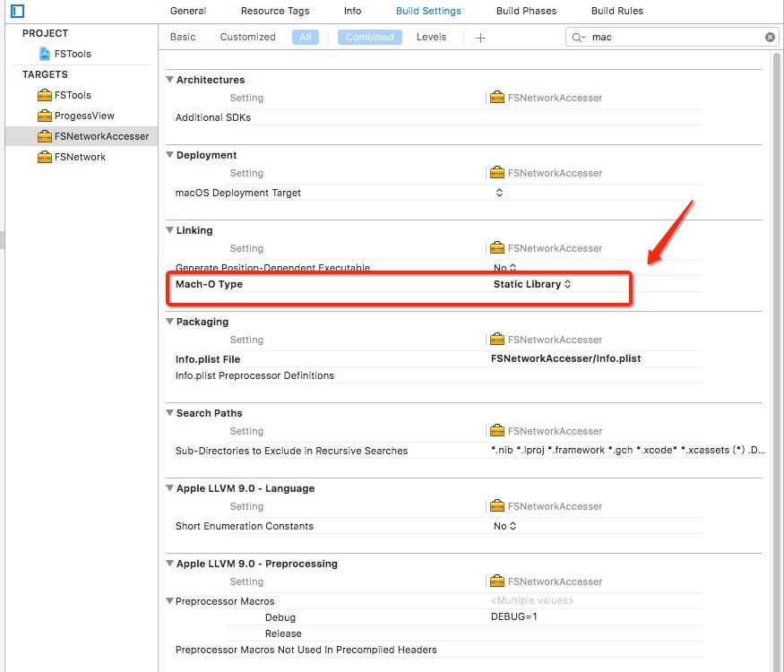
Task: Select the FSTools target briefcase icon
Action: pos(44,95)
